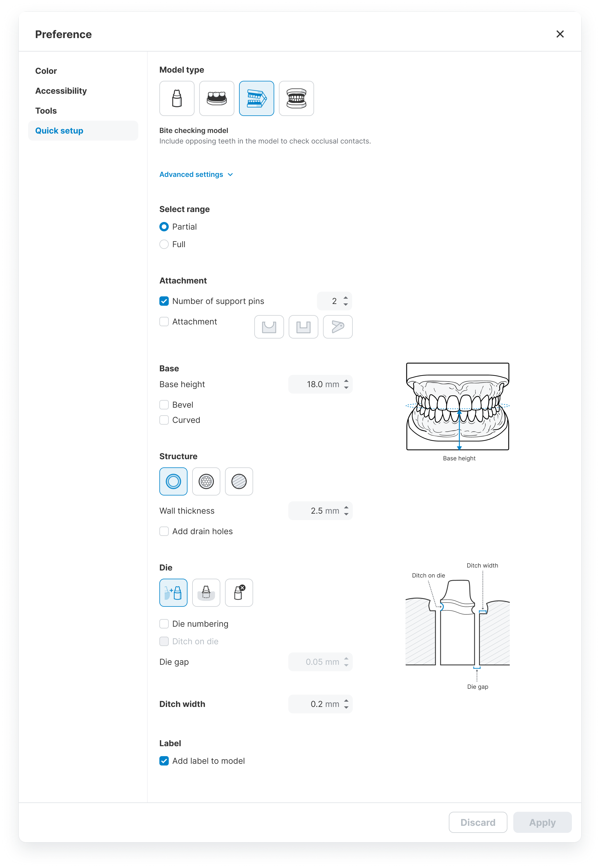Check the Add drain holes option
The height and width of the screenshot is (868, 600).
click(x=164, y=531)
